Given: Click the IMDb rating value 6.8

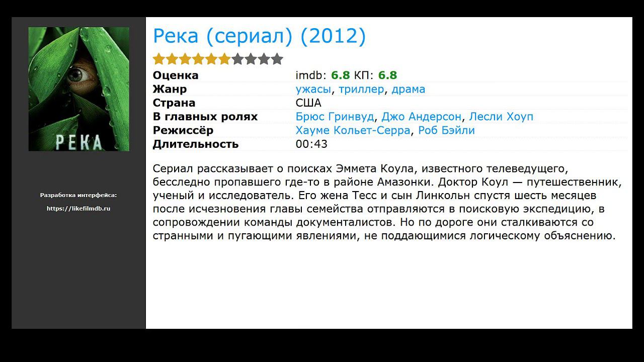Looking at the screenshot, I should pos(340,75).
